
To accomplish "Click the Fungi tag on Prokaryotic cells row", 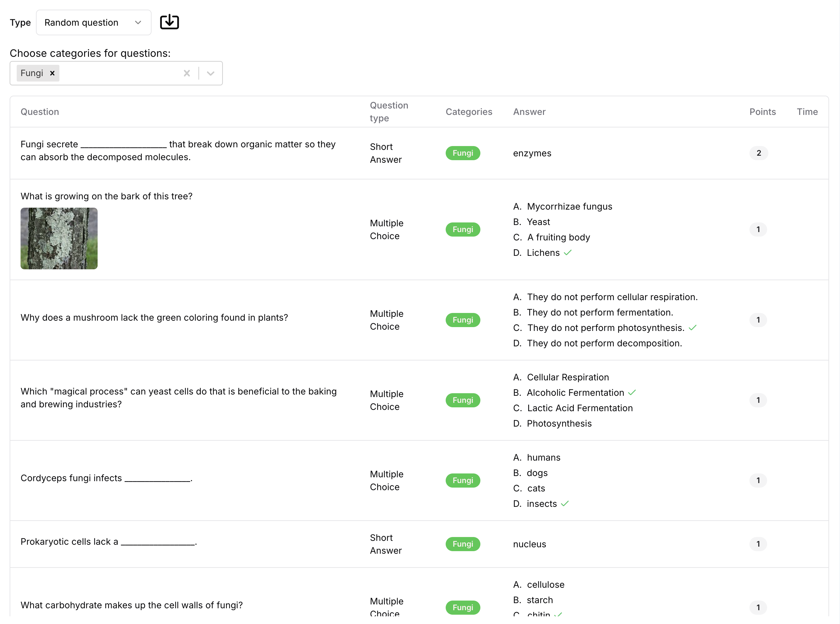I will pyautogui.click(x=462, y=544).
